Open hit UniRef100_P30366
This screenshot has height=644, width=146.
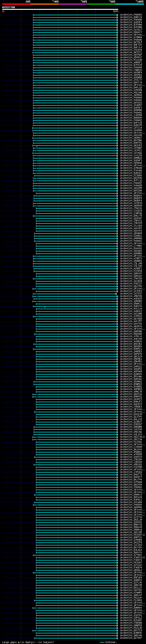131,170
